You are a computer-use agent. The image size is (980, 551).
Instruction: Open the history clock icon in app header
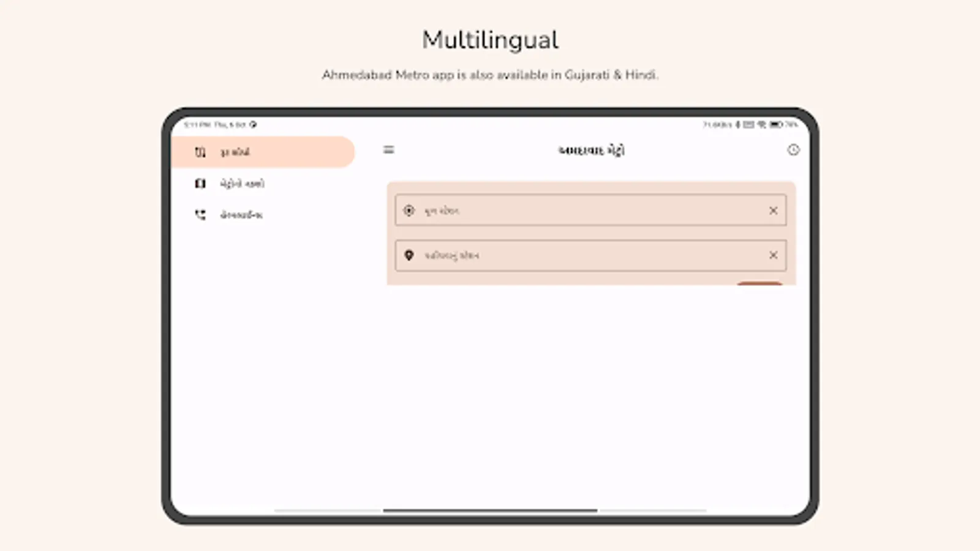point(793,150)
